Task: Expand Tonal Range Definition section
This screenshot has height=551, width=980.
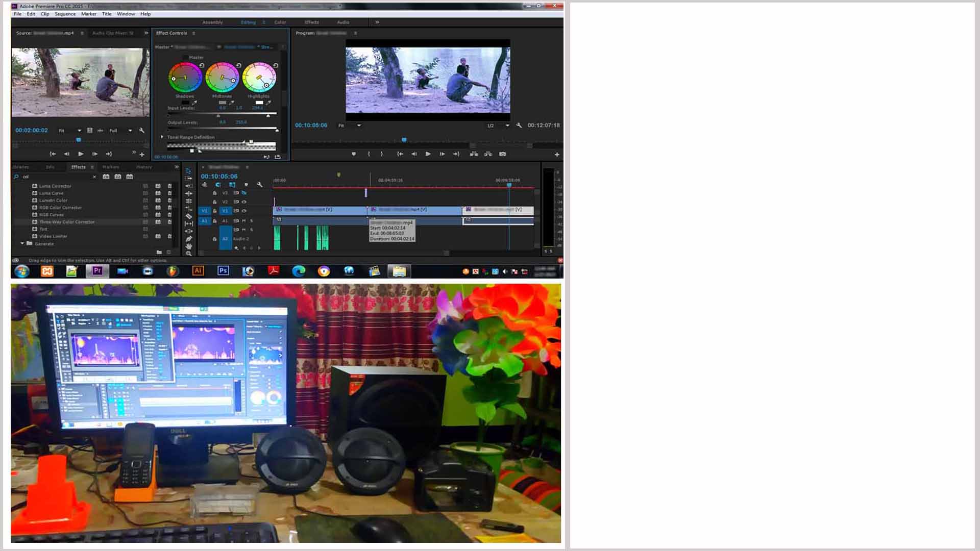Action: click(x=162, y=137)
